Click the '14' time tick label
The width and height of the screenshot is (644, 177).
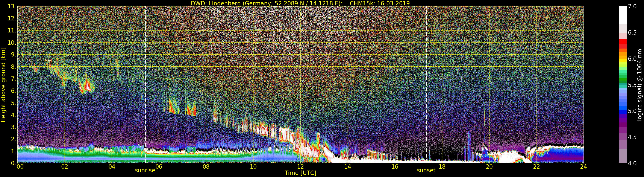point(347,167)
